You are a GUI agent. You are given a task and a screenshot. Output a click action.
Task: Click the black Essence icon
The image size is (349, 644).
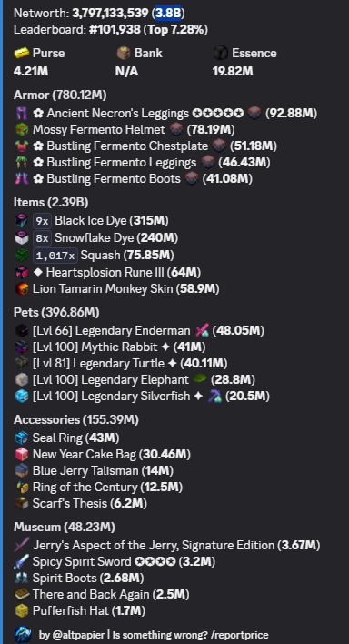click(221, 53)
